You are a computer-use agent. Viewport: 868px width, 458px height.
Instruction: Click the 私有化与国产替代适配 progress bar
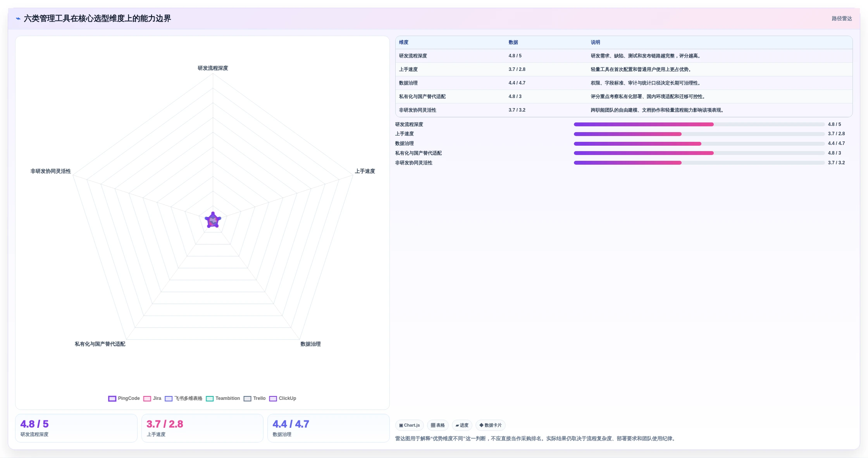coord(699,153)
